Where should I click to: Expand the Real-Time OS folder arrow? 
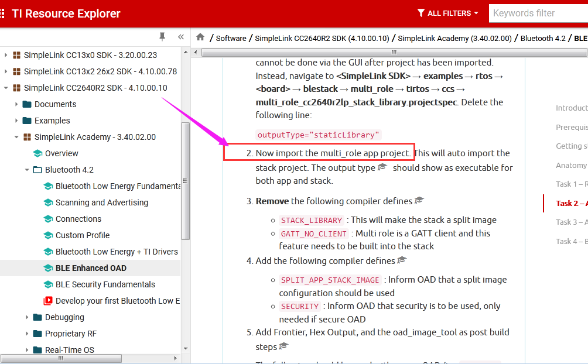point(26,350)
